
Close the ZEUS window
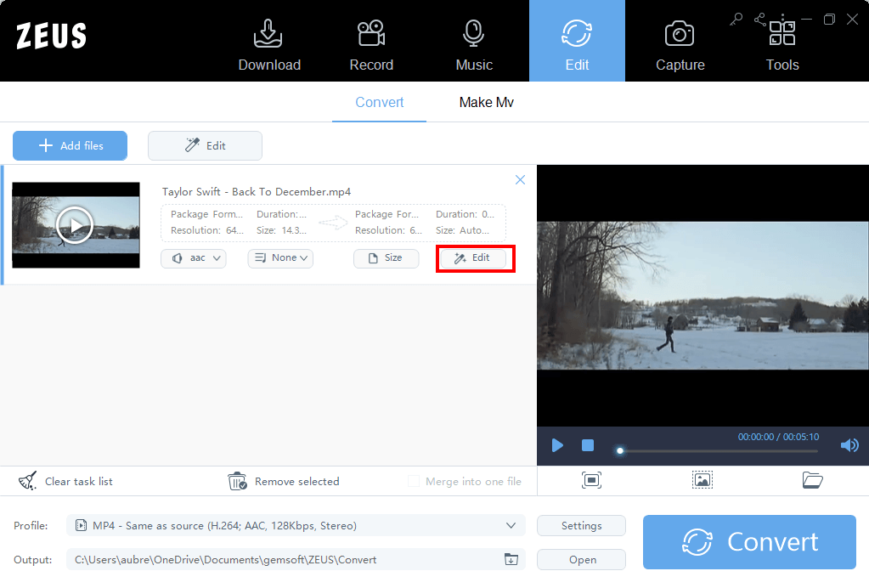(x=852, y=20)
